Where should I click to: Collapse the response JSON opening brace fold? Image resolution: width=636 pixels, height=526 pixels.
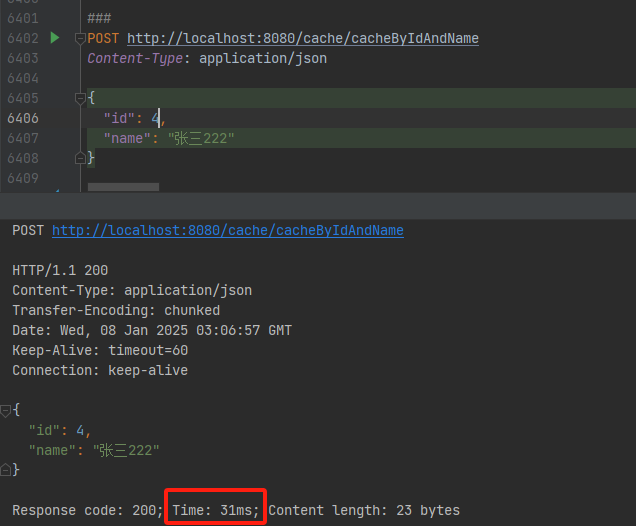point(5,411)
